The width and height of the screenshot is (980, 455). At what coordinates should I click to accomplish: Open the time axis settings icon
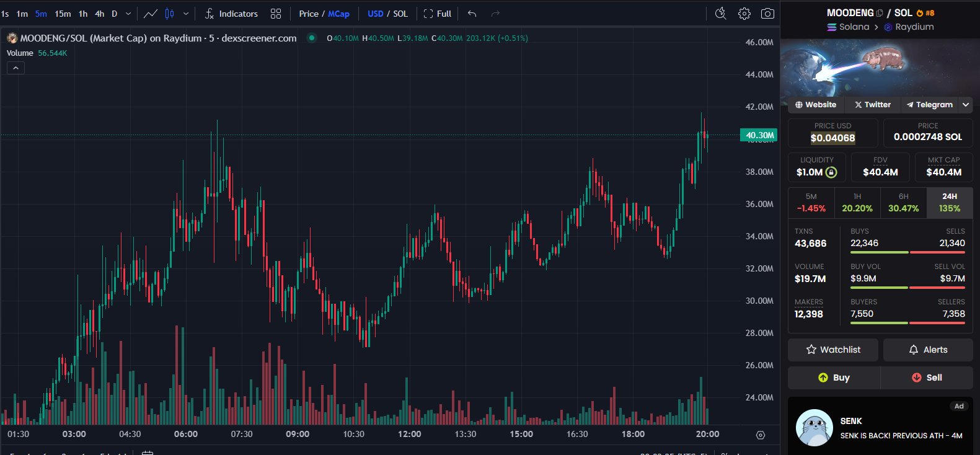[x=761, y=435]
